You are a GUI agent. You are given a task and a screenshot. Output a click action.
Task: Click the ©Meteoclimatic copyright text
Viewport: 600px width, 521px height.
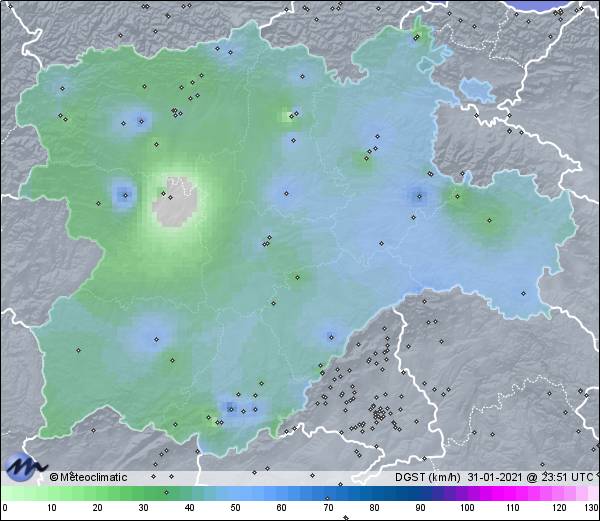88,477
